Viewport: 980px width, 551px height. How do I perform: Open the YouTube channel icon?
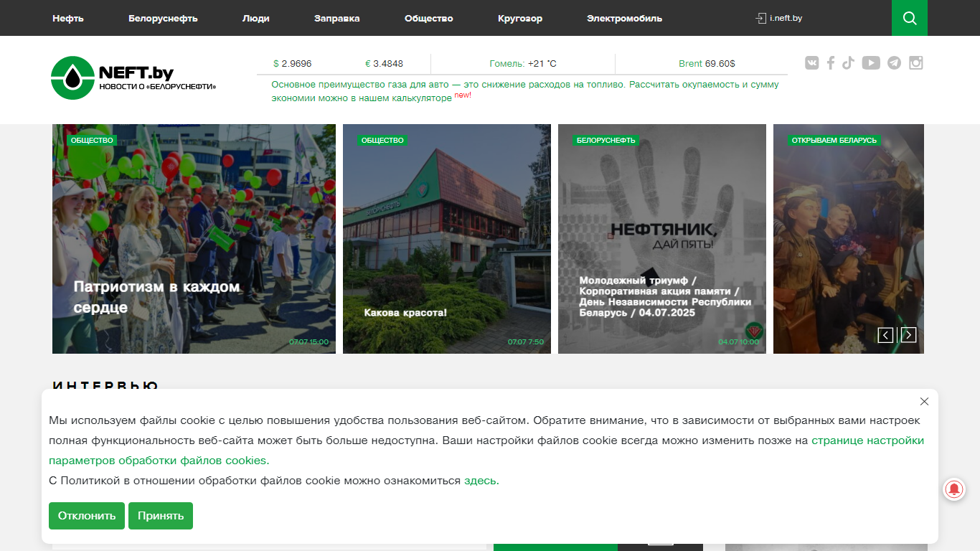[x=871, y=63]
